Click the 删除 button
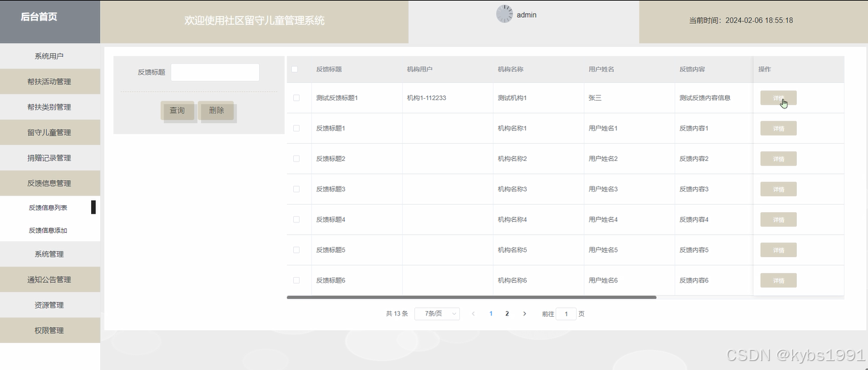The height and width of the screenshot is (370, 868). coord(217,110)
